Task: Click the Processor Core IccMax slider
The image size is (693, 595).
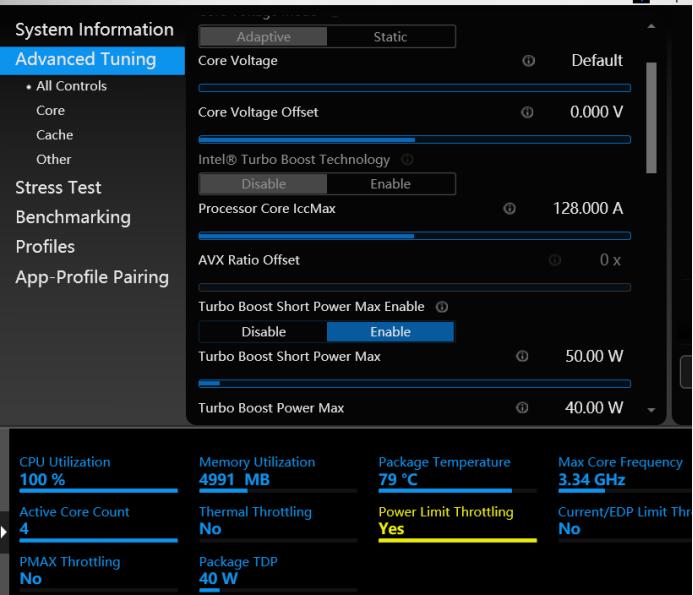Action: pos(414,236)
